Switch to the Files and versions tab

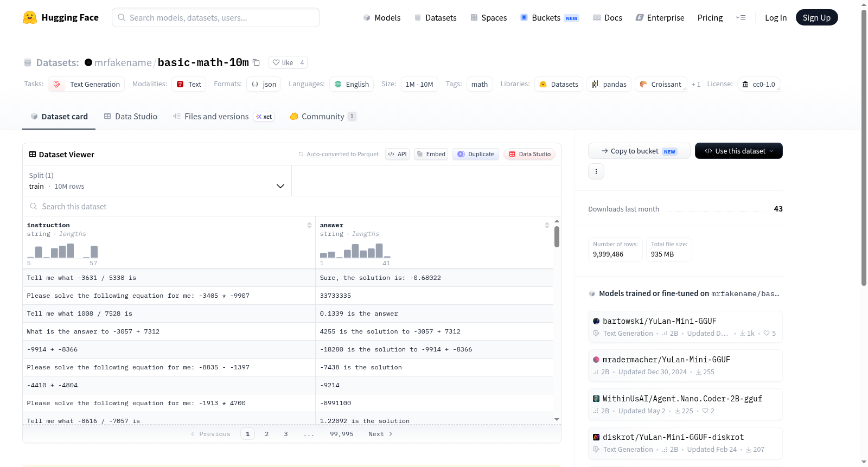(x=224, y=117)
